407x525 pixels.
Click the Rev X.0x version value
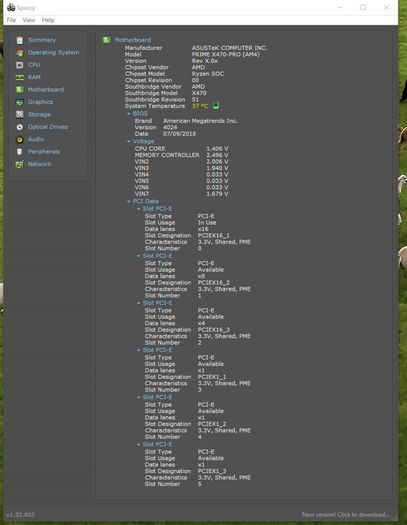coord(205,61)
